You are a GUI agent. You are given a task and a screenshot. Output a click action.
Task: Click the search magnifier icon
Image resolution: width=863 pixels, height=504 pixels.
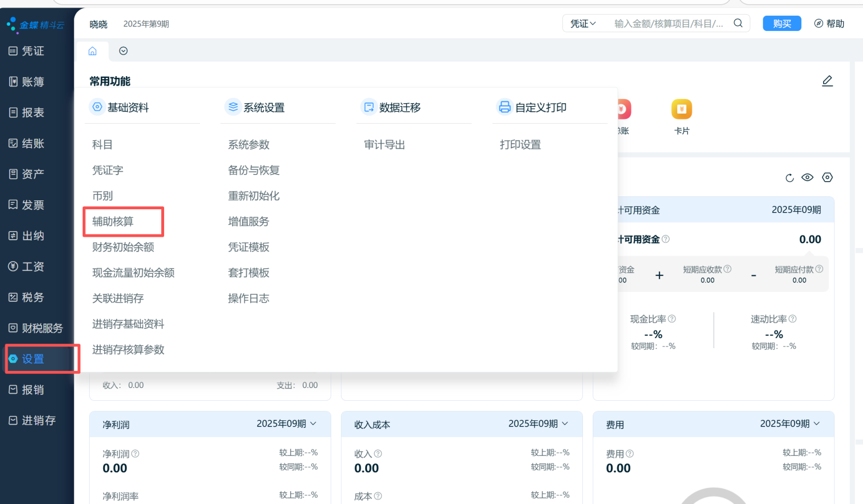738,23
